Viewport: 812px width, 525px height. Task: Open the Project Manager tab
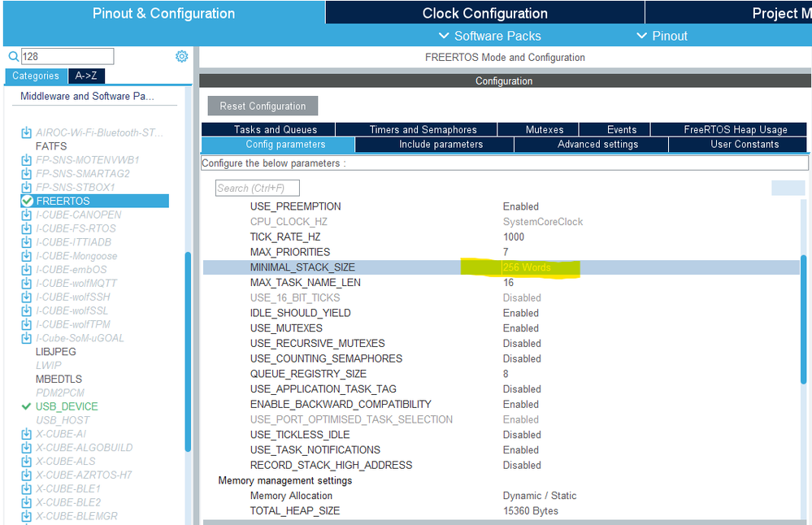[x=728, y=13]
